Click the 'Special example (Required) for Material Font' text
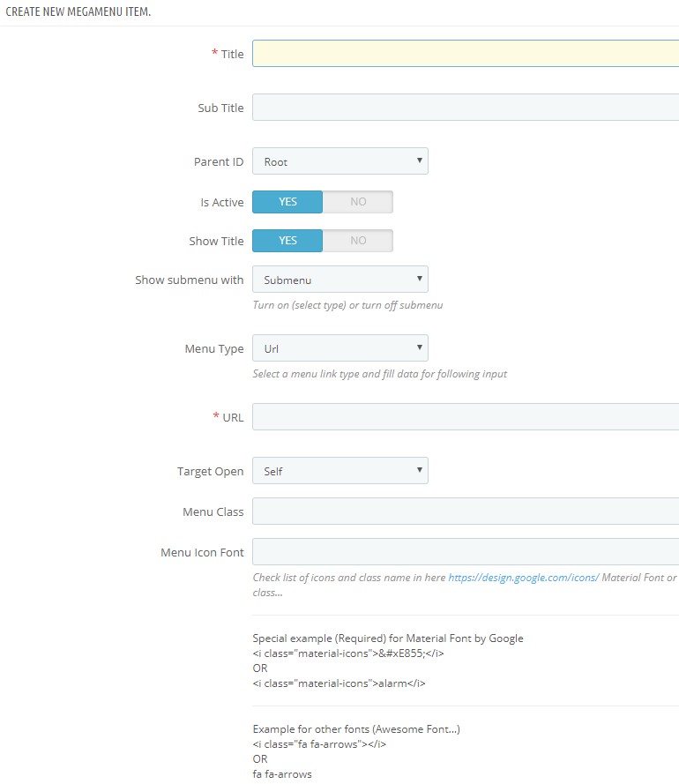Viewport: 679px width, 784px height. click(387, 638)
